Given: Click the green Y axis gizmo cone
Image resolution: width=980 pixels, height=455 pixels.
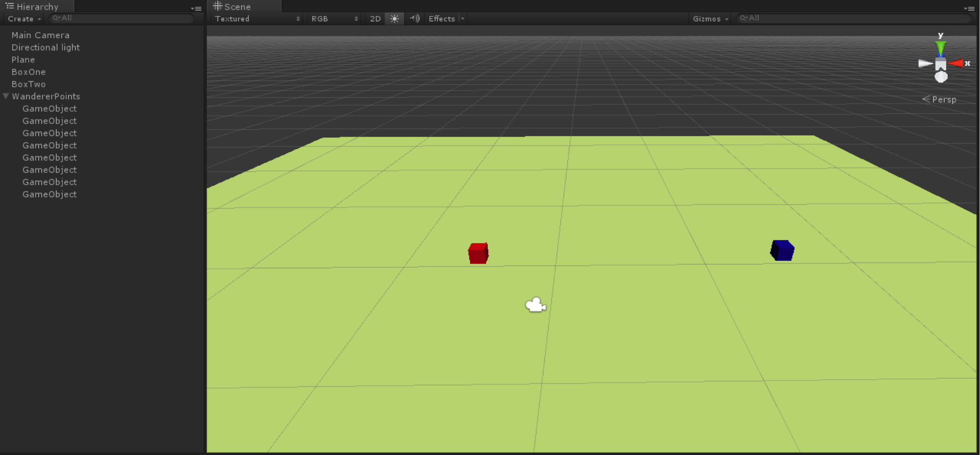Looking at the screenshot, I should [940, 48].
